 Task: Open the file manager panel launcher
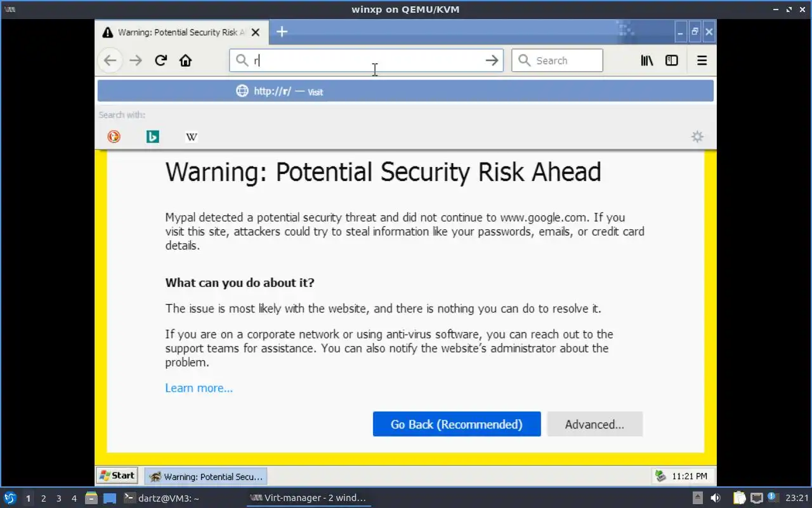91,498
